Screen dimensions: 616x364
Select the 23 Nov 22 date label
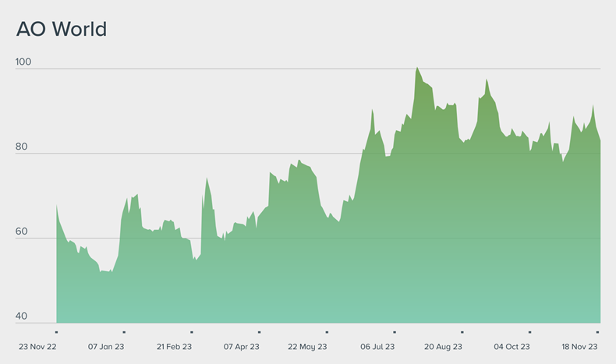point(38,346)
